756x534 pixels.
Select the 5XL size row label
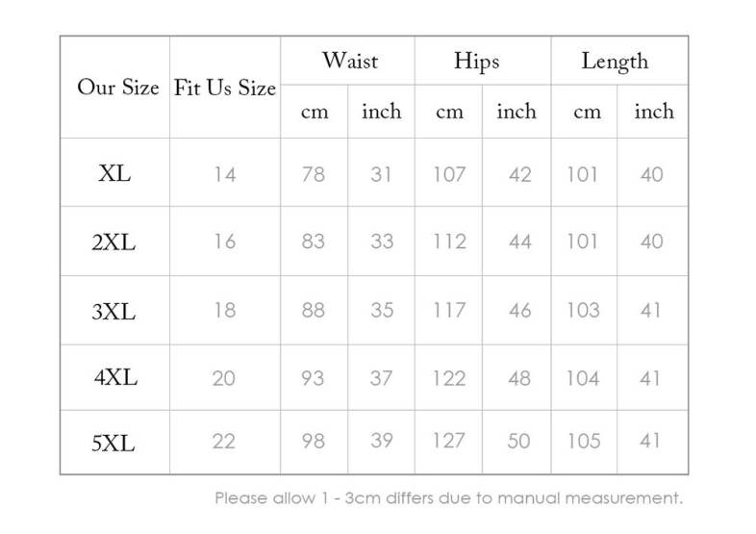pyautogui.click(x=114, y=444)
